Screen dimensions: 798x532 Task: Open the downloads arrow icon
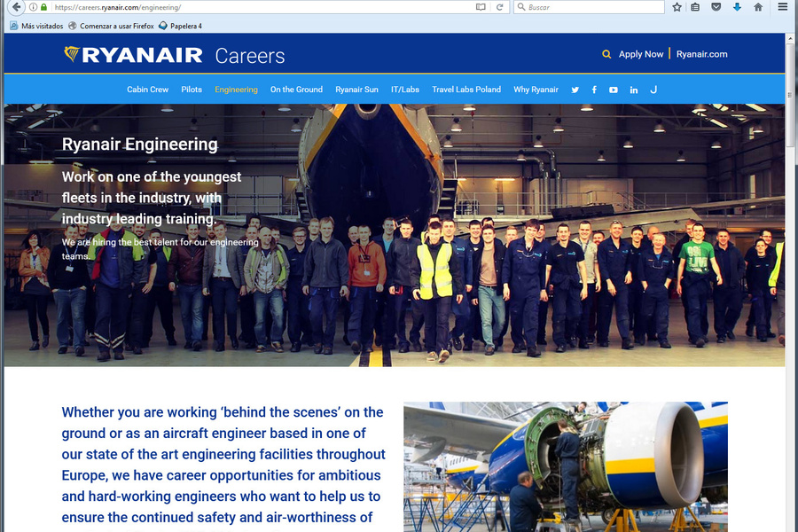(737, 7)
